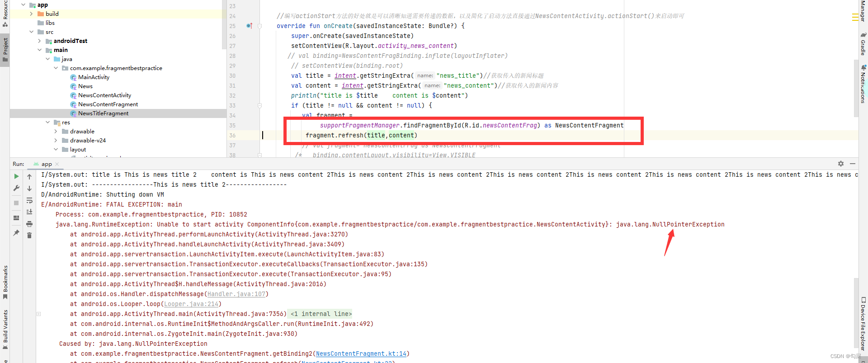The width and height of the screenshot is (868, 363).
Task: Rerun the app with the green play icon
Action: (x=16, y=176)
